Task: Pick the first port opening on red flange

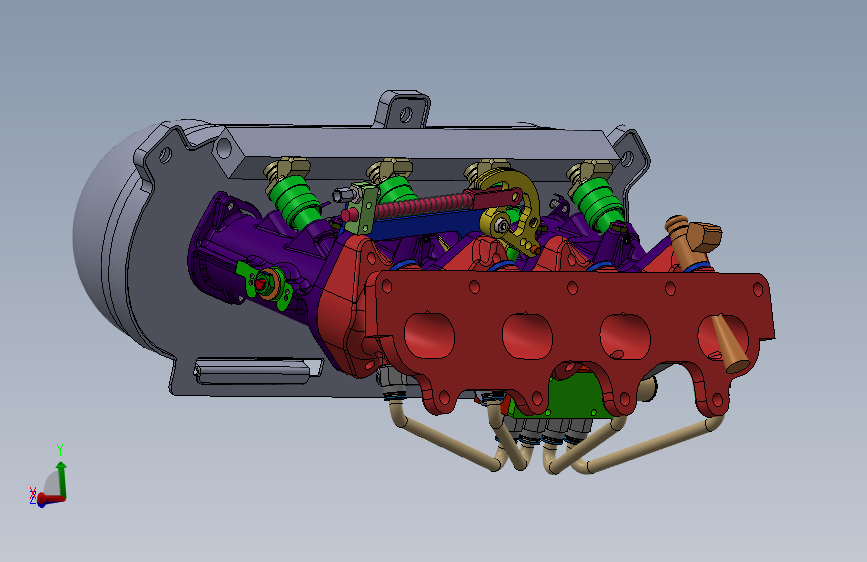Action: 429,335
